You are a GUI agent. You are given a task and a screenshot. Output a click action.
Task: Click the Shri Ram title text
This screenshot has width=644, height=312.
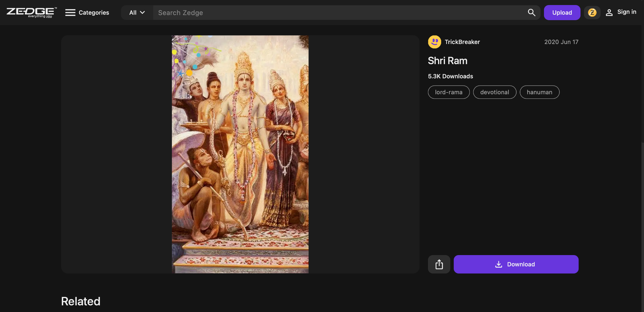click(x=448, y=61)
